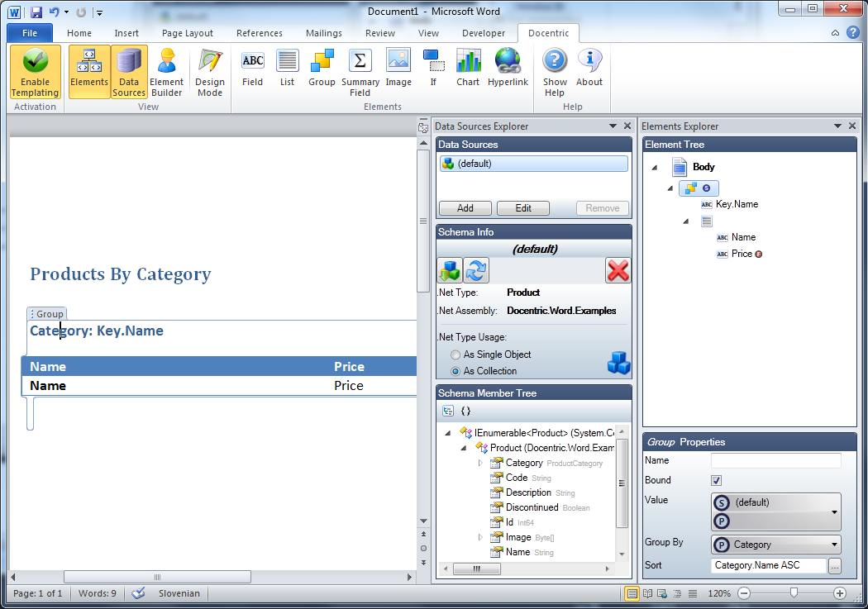Click the green import schema icon
This screenshot has height=609, width=868.
pyautogui.click(x=450, y=270)
